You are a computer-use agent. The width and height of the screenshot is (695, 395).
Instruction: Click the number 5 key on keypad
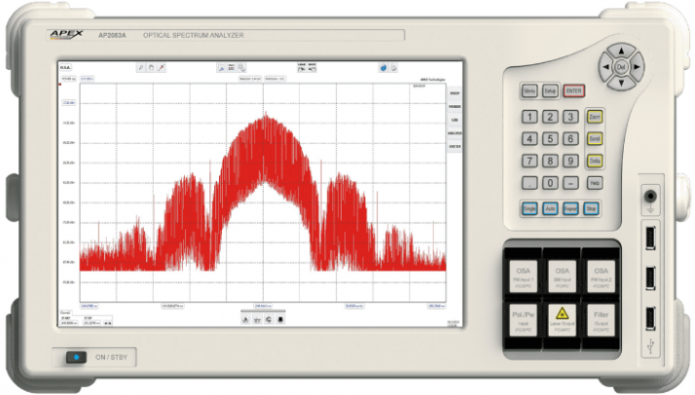click(x=550, y=138)
